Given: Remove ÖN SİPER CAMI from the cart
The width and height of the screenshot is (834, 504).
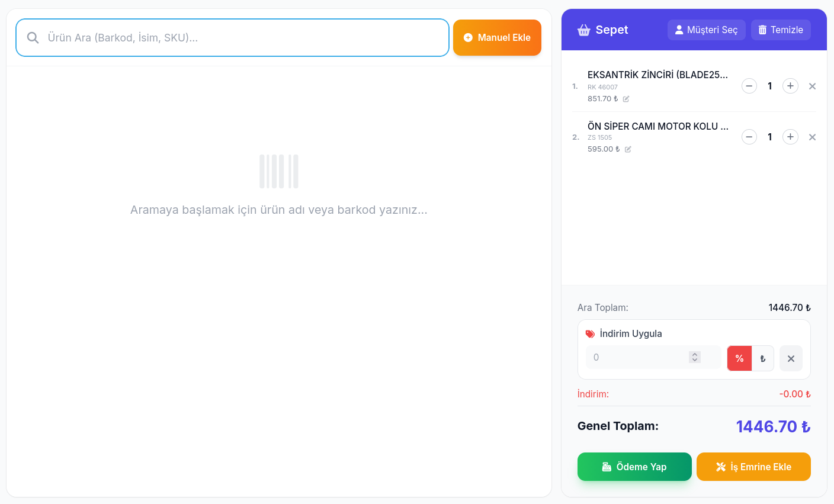Looking at the screenshot, I should (x=812, y=137).
